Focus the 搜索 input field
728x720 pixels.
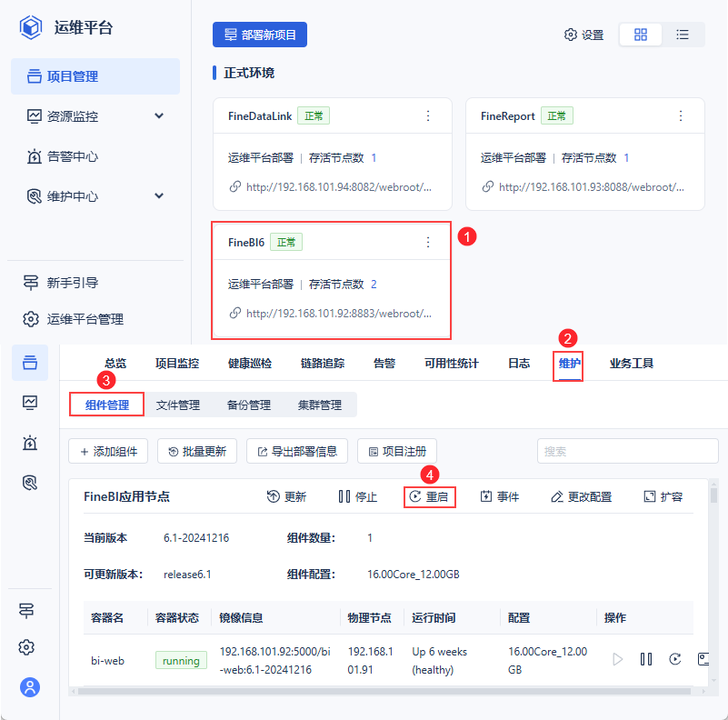(628, 451)
